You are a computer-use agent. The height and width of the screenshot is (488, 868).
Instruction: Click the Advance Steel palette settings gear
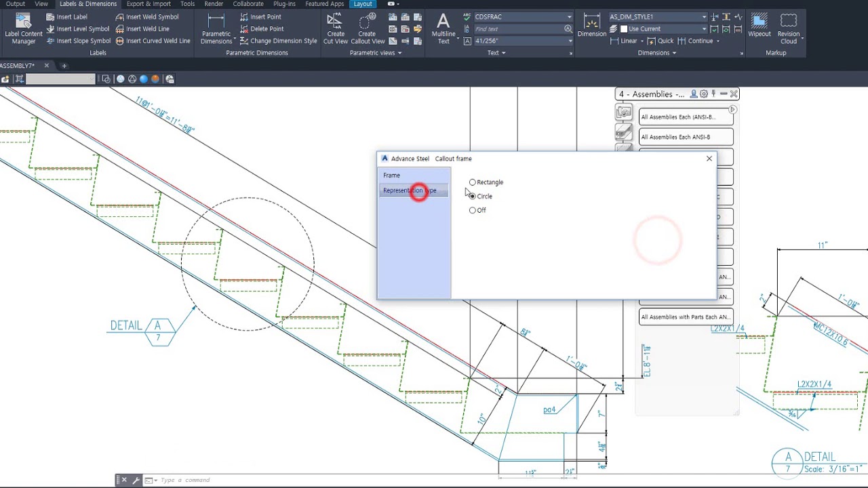tap(704, 94)
